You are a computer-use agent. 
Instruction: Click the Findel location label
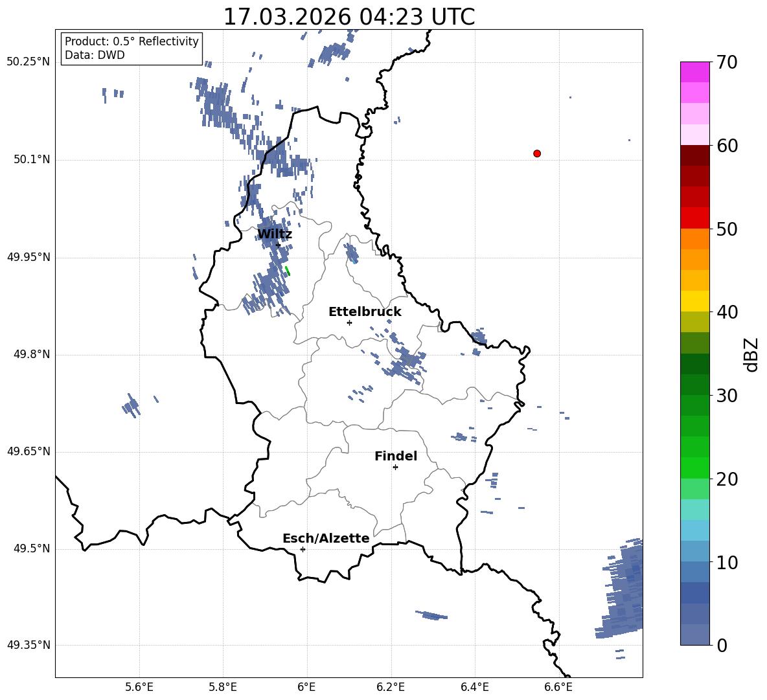tap(396, 456)
